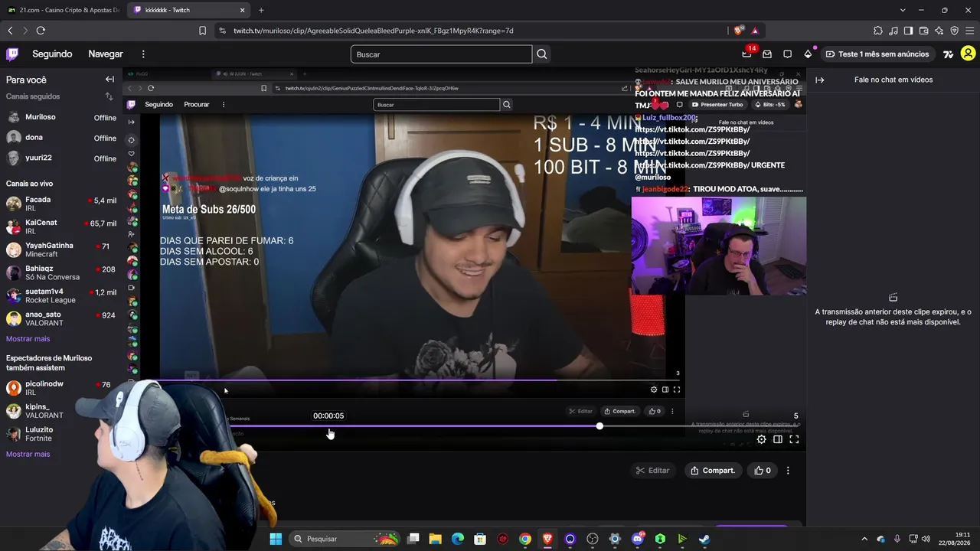This screenshot has height=551, width=980.
Task: Open suetam1v4 Rocket League channel
Action: pyautogui.click(x=61, y=295)
